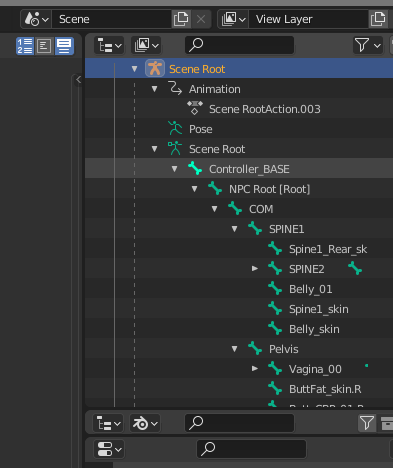Click the Pelvis bone icon
This screenshot has height=468, width=393.
click(255, 348)
